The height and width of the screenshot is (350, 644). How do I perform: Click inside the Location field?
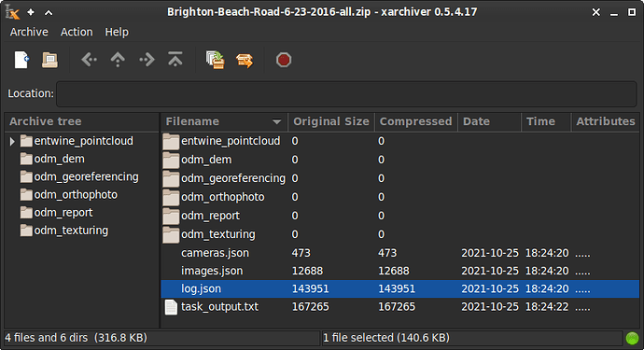click(x=346, y=93)
